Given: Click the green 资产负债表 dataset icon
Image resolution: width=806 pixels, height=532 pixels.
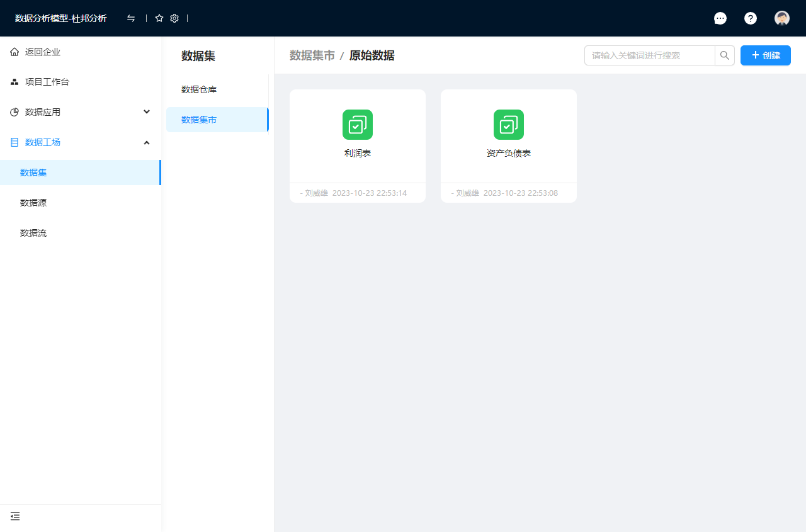Looking at the screenshot, I should [509, 125].
